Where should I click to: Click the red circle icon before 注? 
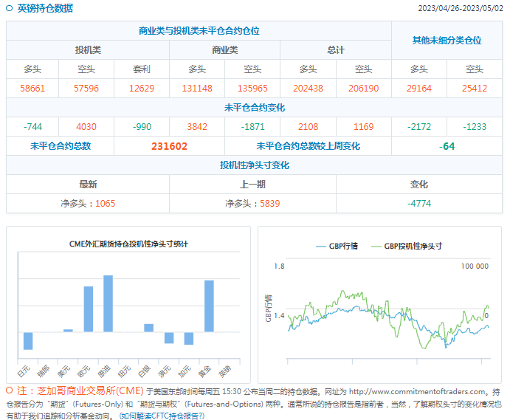(10, 391)
